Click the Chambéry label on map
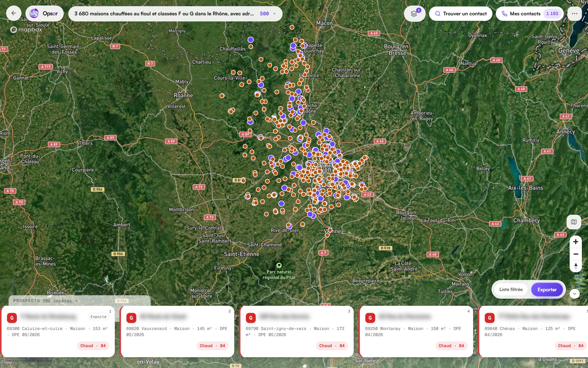Image resolution: width=588 pixels, height=368 pixels. click(526, 220)
